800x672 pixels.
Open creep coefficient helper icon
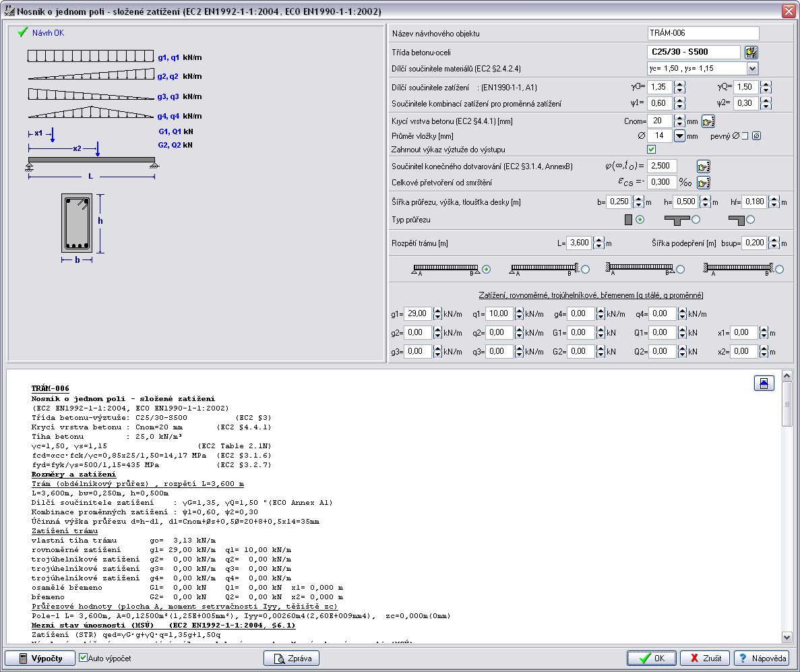704,166
